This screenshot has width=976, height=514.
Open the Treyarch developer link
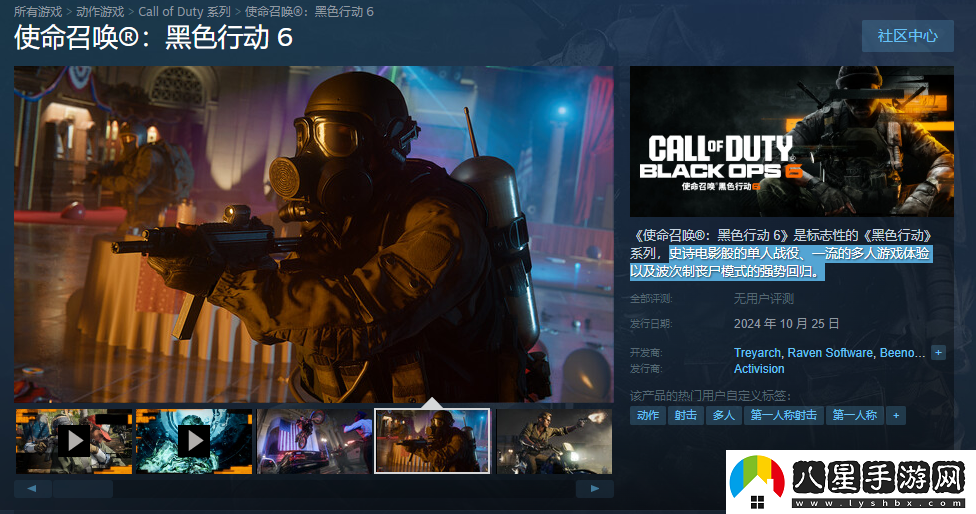coord(757,353)
